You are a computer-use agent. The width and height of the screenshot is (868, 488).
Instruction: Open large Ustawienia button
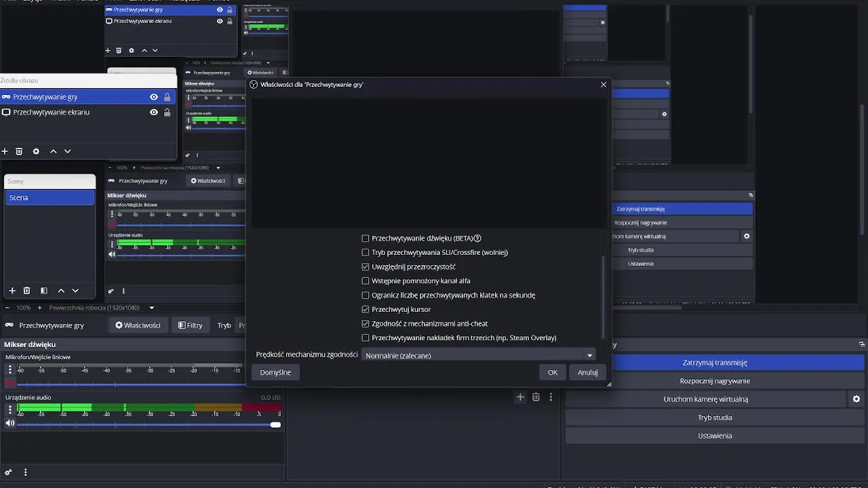pos(715,436)
